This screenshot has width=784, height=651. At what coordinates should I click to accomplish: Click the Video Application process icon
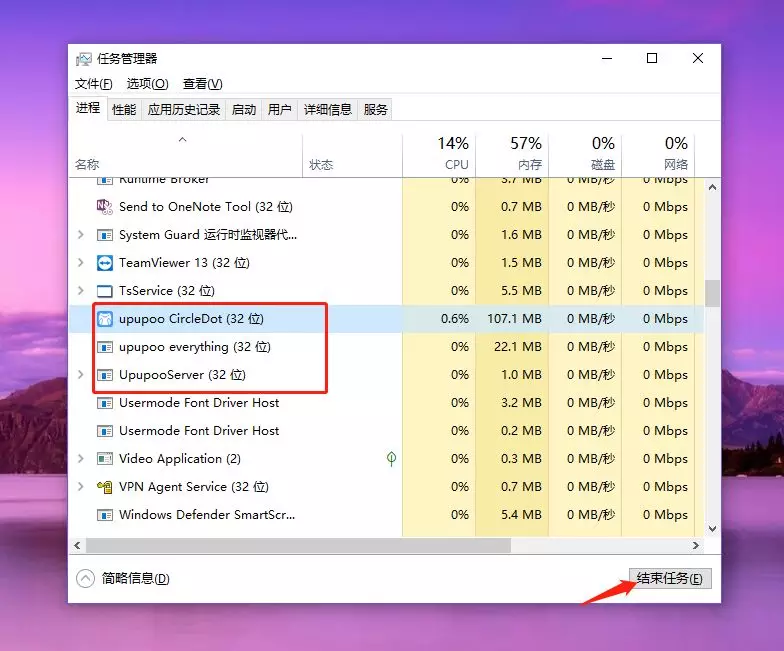click(104, 458)
